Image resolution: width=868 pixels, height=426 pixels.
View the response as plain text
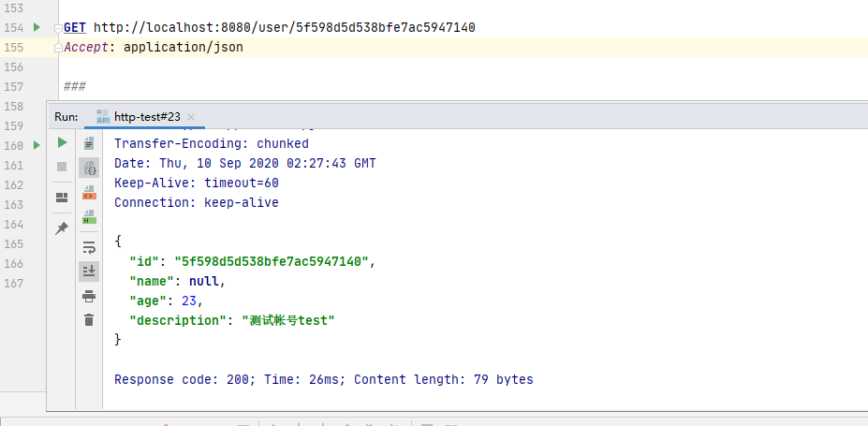click(89, 143)
